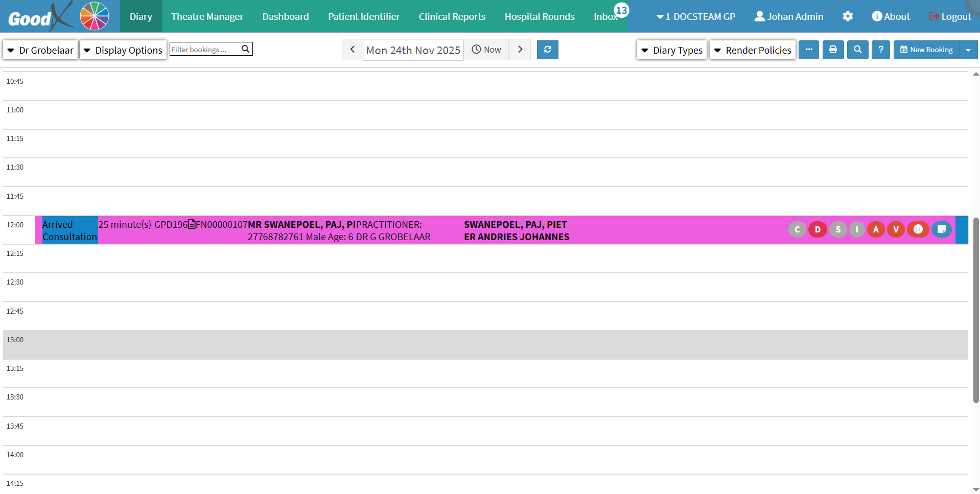Click the Logout link
The height and width of the screenshot is (494, 980).
point(950,16)
